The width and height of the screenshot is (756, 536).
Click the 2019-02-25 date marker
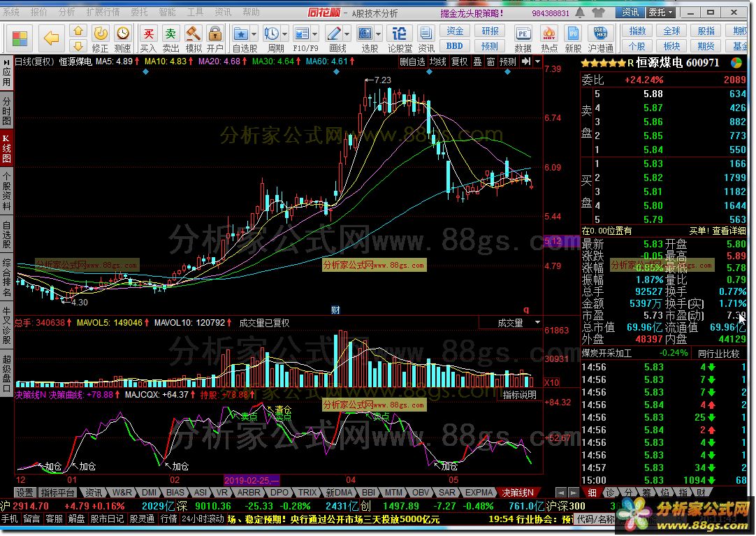click(x=252, y=480)
